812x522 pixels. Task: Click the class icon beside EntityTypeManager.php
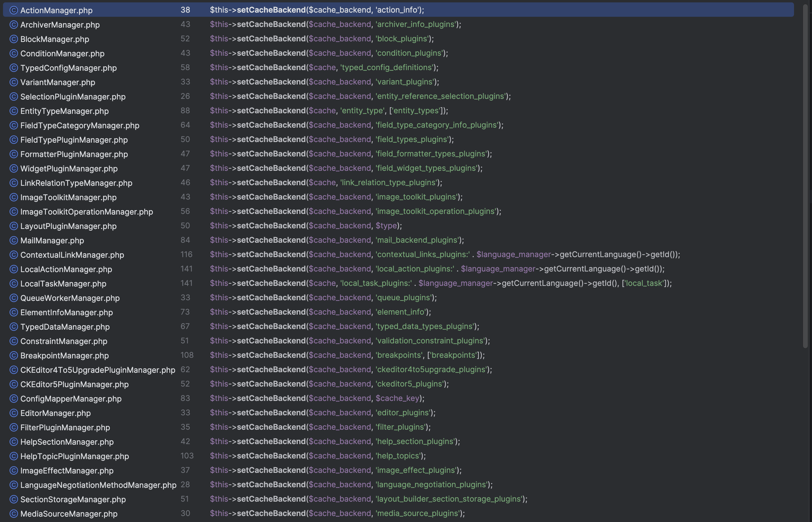13,111
